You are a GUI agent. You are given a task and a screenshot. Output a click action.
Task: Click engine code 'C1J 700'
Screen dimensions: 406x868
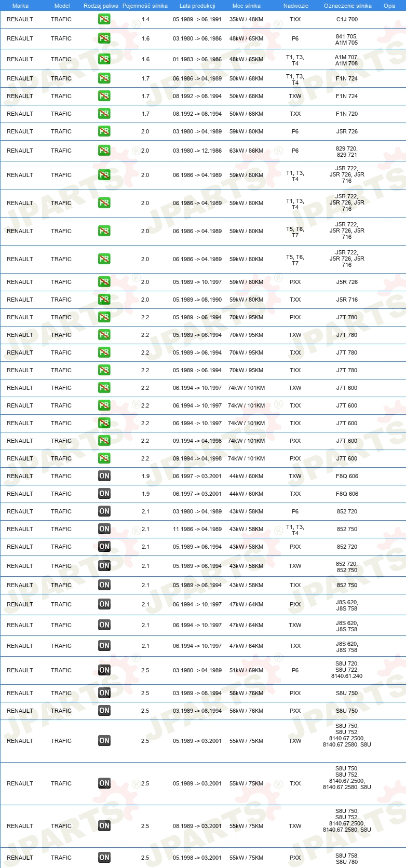(x=347, y=19)
